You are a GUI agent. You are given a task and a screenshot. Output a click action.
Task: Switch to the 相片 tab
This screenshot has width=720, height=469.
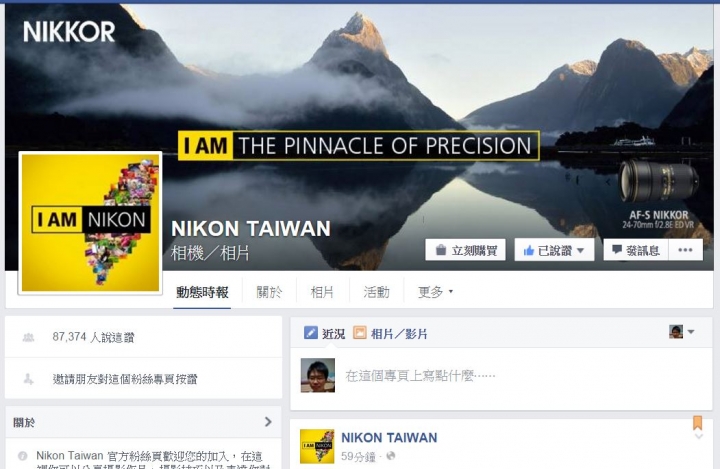click(322, 292)
